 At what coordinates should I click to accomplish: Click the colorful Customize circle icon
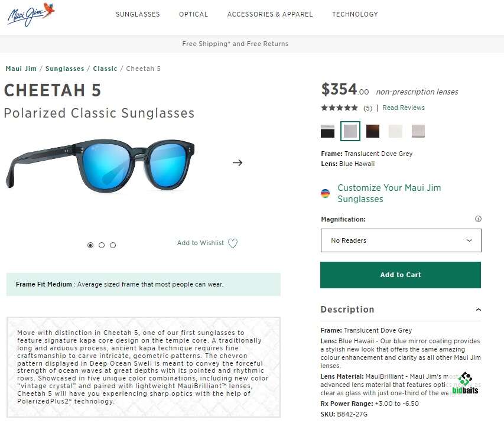point(325,193)
